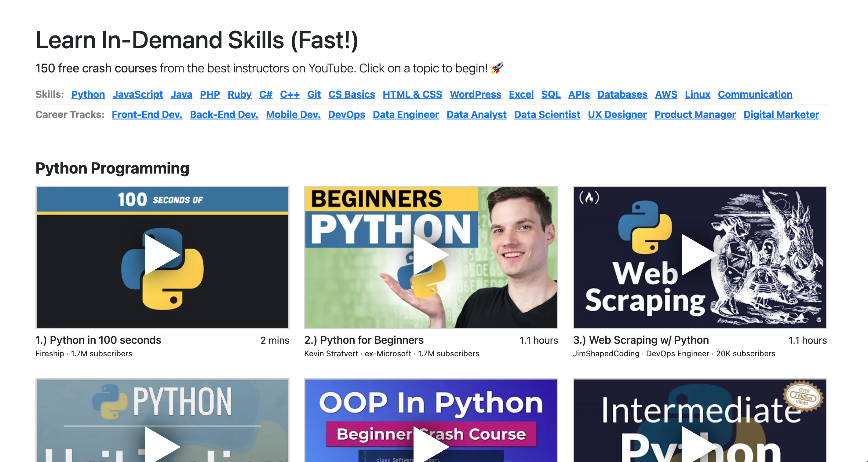The height and width of the screenshot is (462, 868).
Task: Go to the APIs courses
Action: [579, 94]
